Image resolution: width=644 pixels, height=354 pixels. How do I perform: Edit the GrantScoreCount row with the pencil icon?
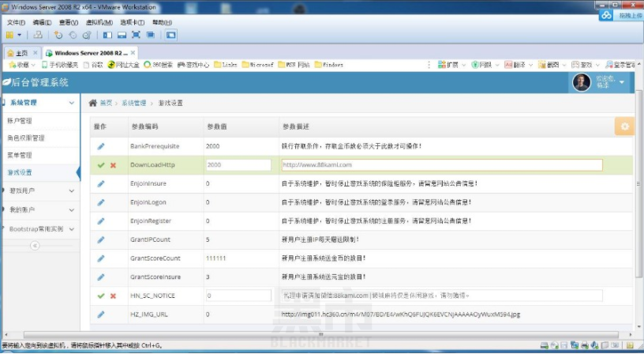(101, 258)
